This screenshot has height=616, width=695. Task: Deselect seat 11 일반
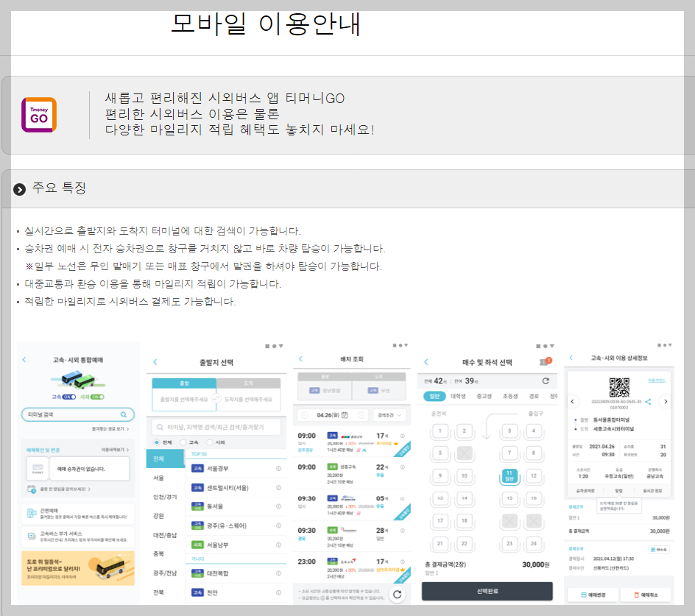[x=509, y=476]
